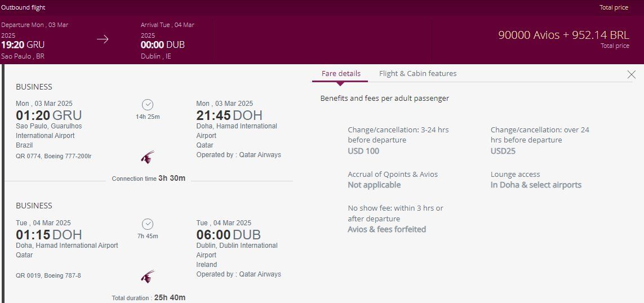Click Accrual of Qpoints Not applicable text

click(x=374, y=185)
